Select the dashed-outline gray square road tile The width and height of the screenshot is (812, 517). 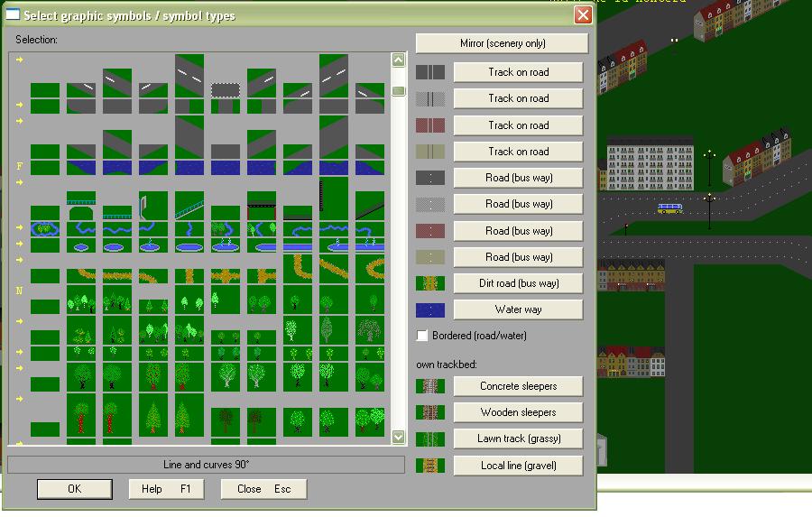(225, 91)
